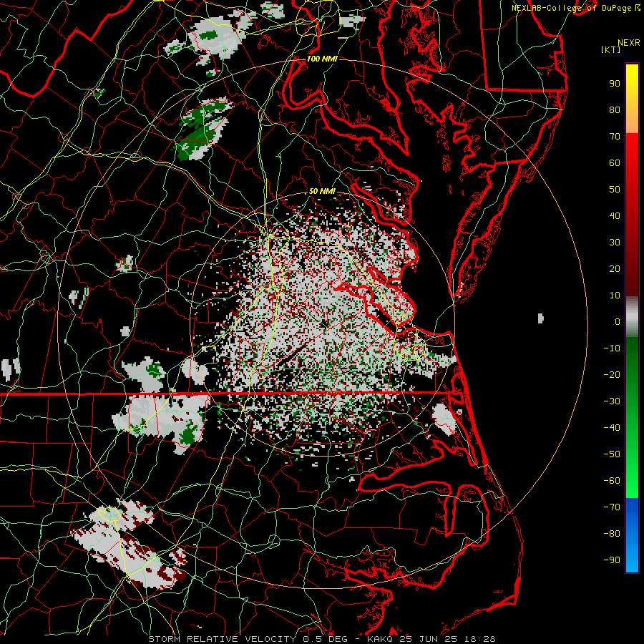
Task: Click the -90 value on the velocity scale
Action: click(612, 560)
